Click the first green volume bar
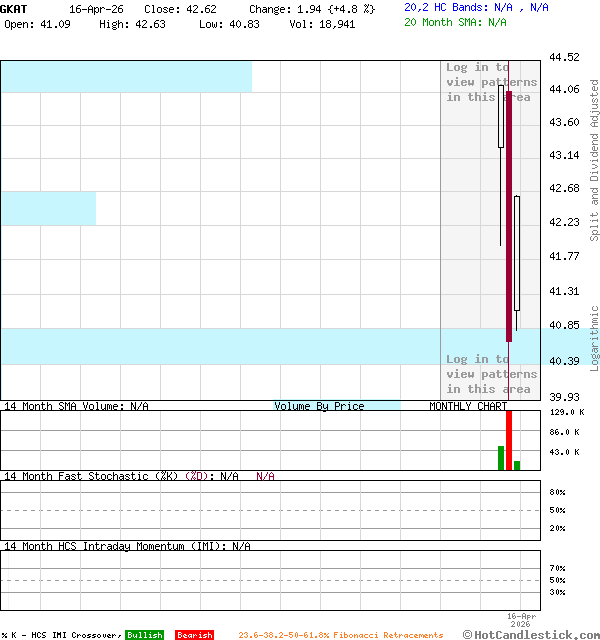The image size is (600, 640). [501, 457]
